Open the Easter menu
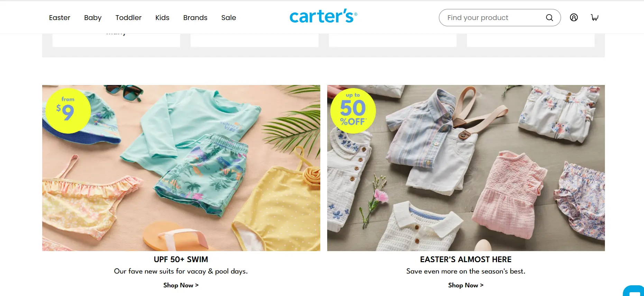644x296 pixels. click(x=59, y=18)
